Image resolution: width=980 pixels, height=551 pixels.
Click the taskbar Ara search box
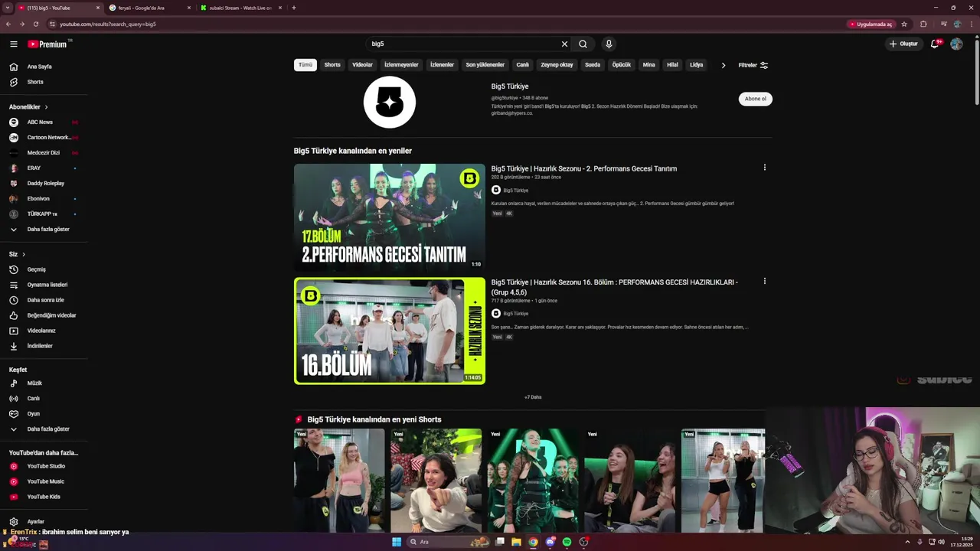448,542
